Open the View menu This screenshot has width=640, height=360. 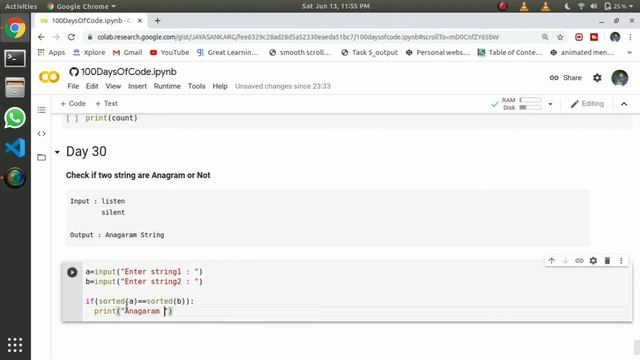tap(113, 86)
